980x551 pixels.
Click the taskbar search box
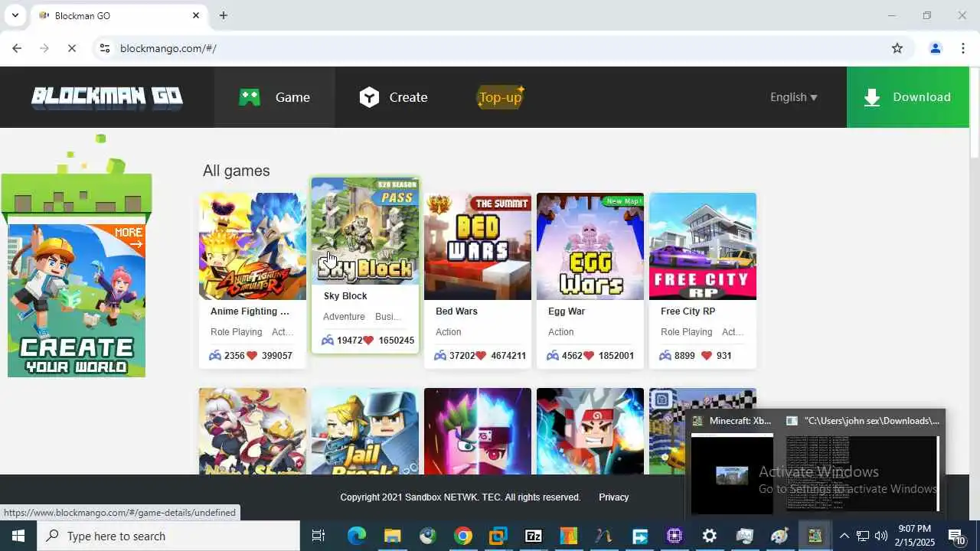(169, 536)
